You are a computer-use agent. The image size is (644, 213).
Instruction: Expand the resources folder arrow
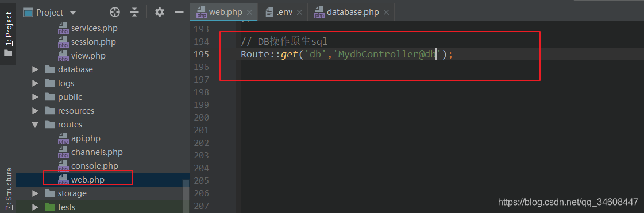click(x=35, y=111)
